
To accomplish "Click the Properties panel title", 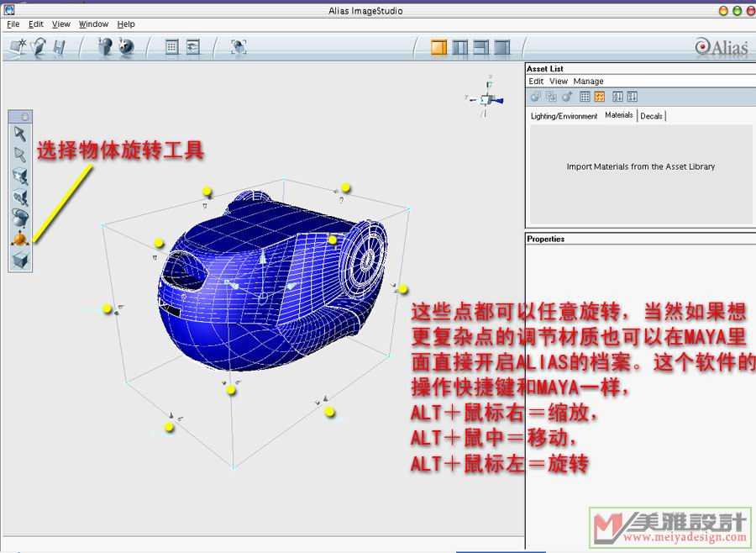I will pyautogui.click(x=545, y=239).
